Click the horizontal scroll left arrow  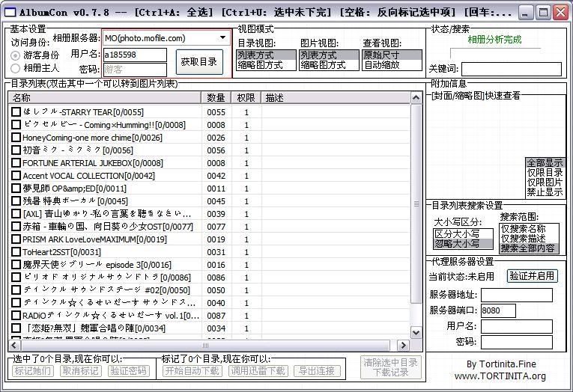14,345
